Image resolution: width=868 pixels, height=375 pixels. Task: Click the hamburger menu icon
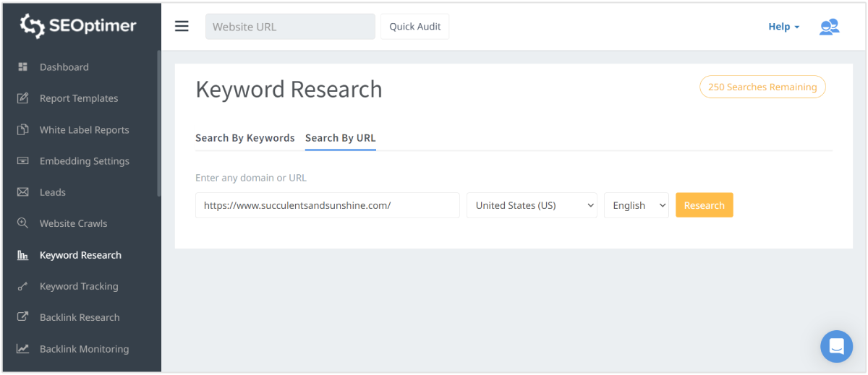[182, 27]
